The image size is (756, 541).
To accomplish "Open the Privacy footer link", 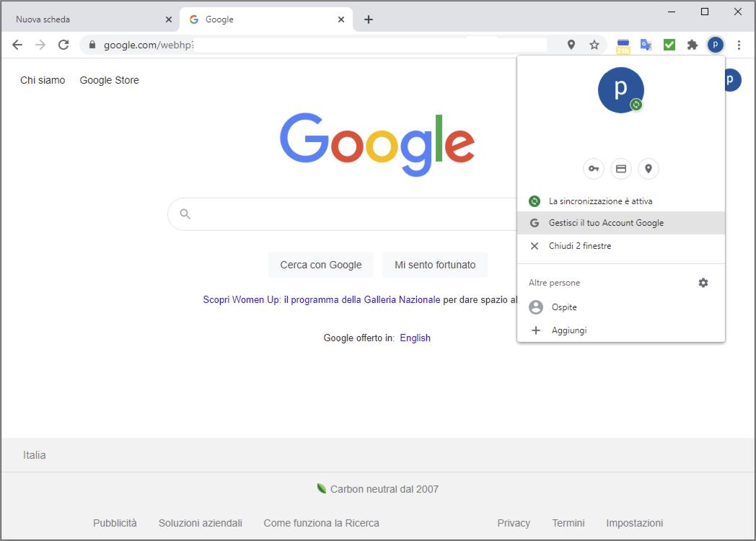I will click(514, 523).
